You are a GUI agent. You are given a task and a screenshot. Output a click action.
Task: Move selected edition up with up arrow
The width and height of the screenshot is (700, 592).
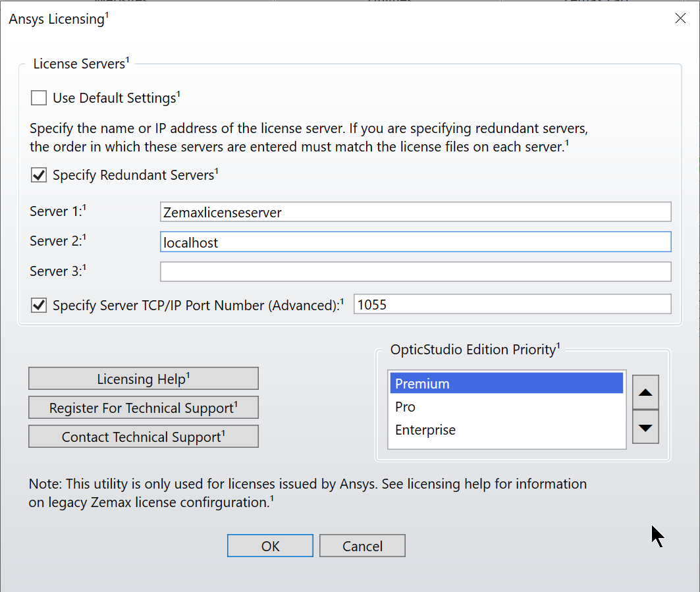[x=645, y=392]
